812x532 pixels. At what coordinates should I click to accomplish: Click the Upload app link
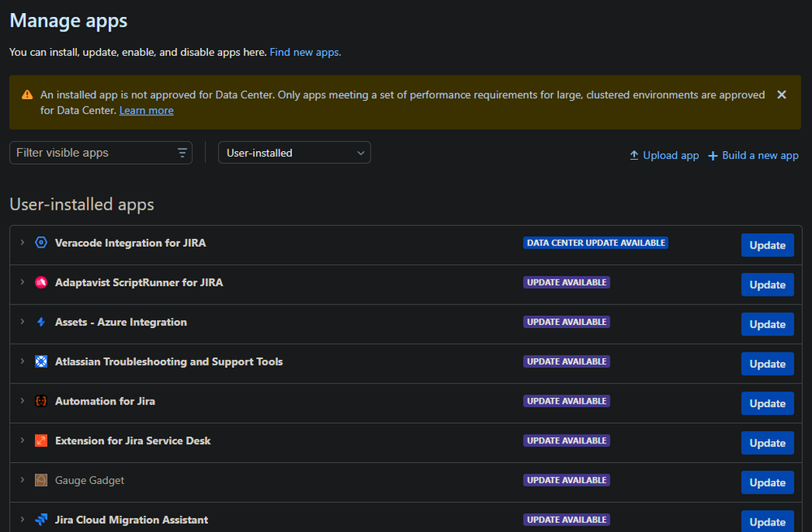(x=671, y=155)
